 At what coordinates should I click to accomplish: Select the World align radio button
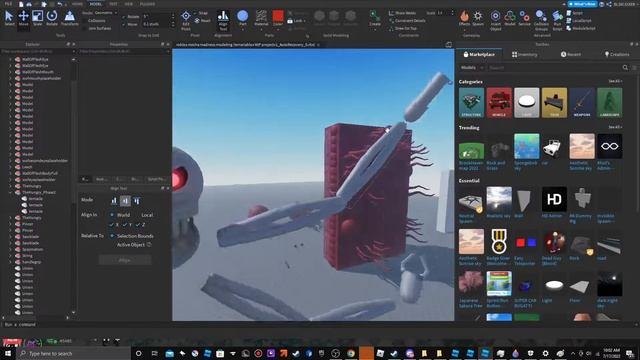(x=112, y=215)
